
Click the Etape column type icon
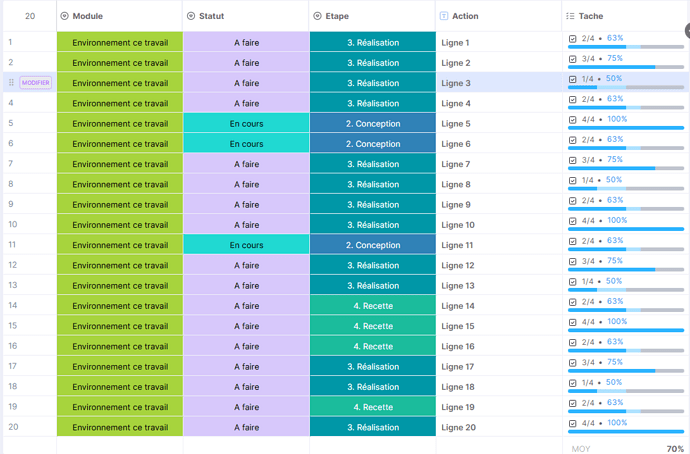(x=317, y=16)
